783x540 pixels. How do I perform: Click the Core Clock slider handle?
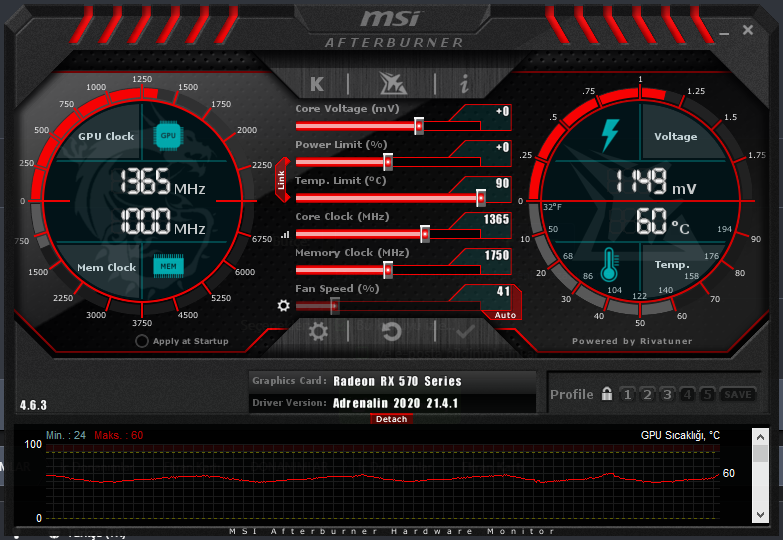pos(425,234)
